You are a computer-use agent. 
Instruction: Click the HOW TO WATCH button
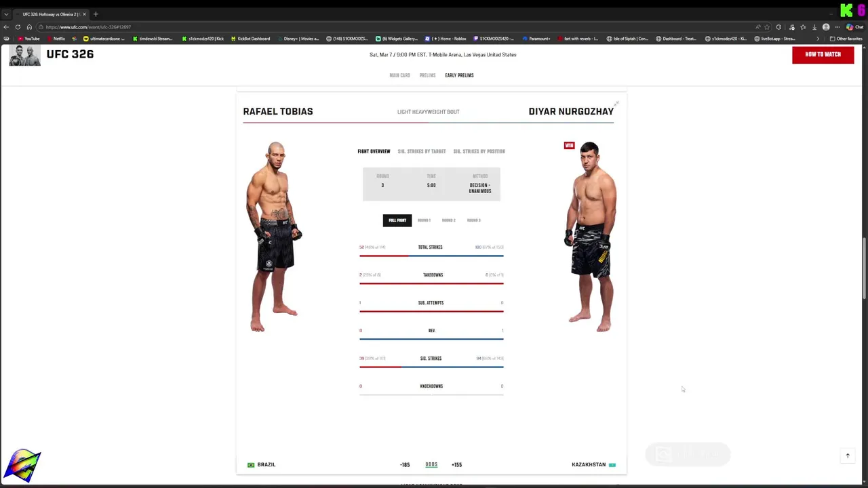coord(823,54)
